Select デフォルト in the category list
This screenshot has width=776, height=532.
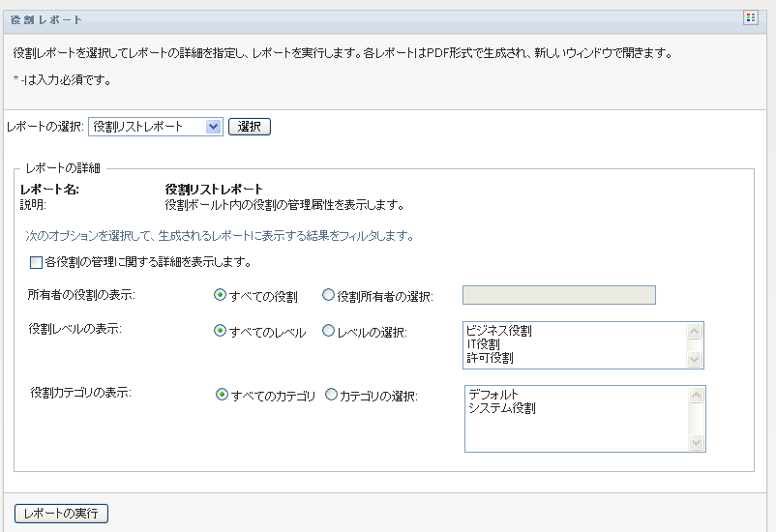[x=493, y=395]
